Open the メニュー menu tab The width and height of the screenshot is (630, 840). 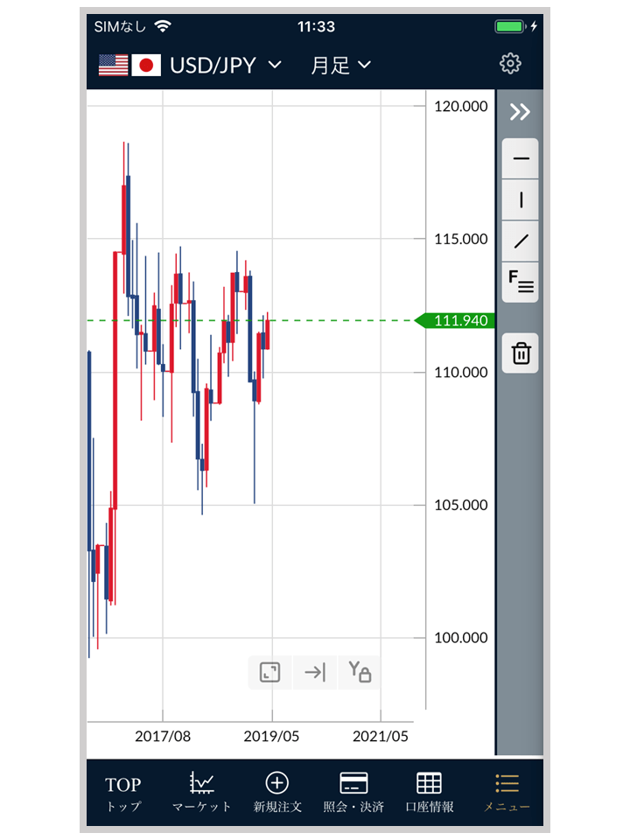pyautogui.click(x=507, y=793)
